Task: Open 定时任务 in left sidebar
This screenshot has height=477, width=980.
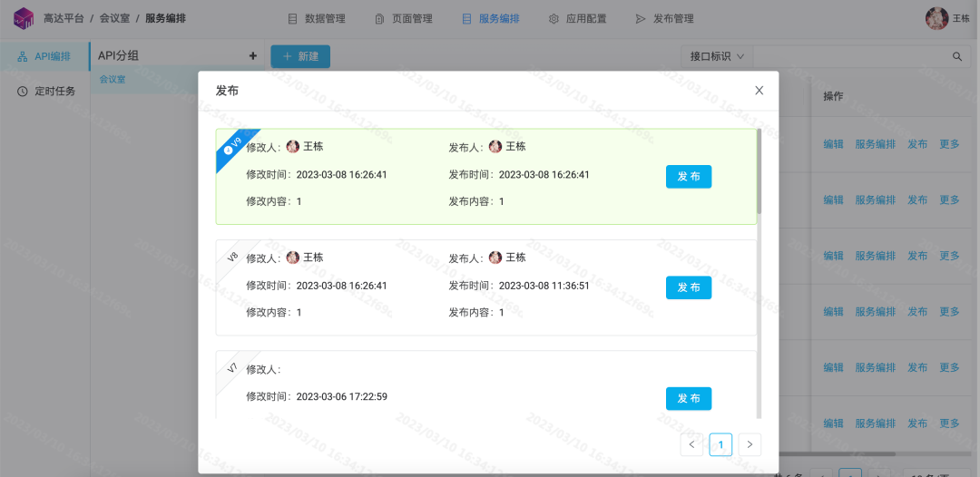Action: pos(45,92)
